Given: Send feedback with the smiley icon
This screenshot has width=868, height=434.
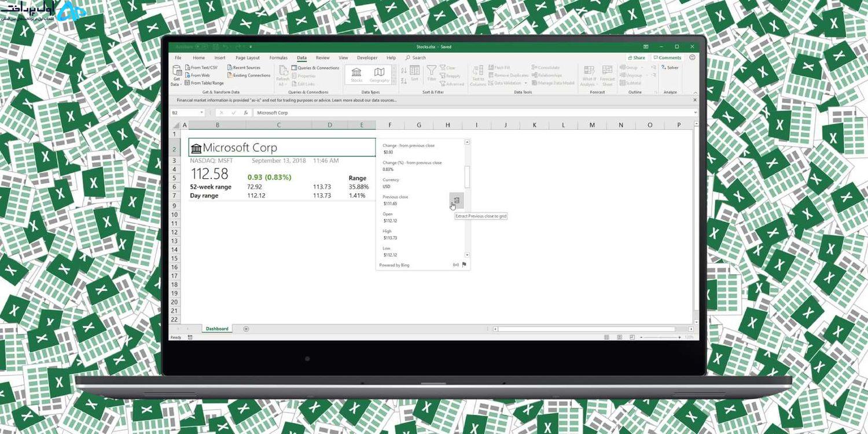Looking at the screenshot, I should [x=692, y=58].
